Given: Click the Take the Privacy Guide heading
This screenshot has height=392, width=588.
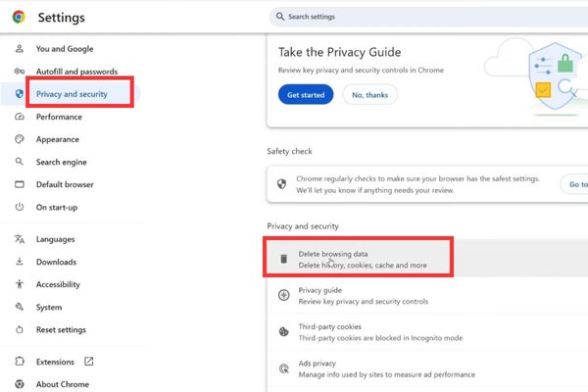Looking at the screenshot, I should 339,52.
